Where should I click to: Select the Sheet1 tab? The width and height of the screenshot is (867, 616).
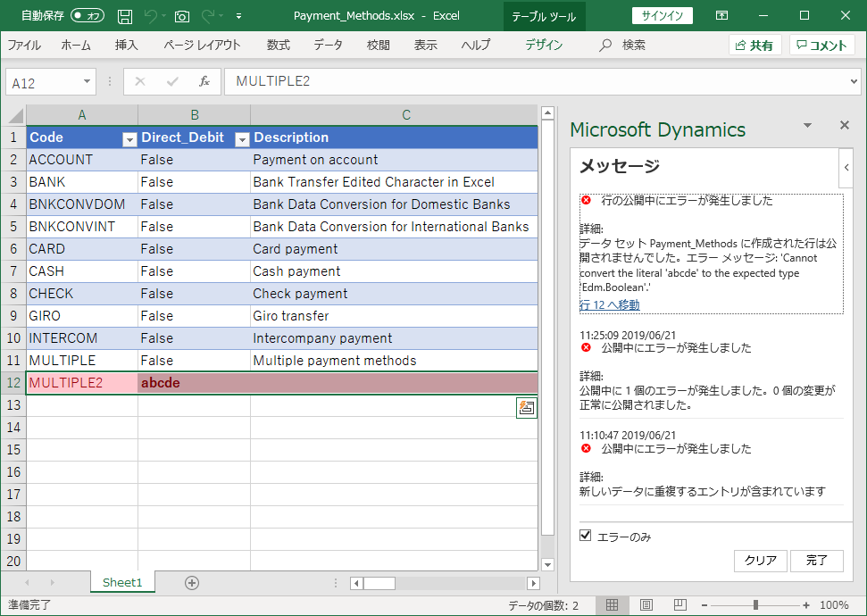(x=122, y=582)
